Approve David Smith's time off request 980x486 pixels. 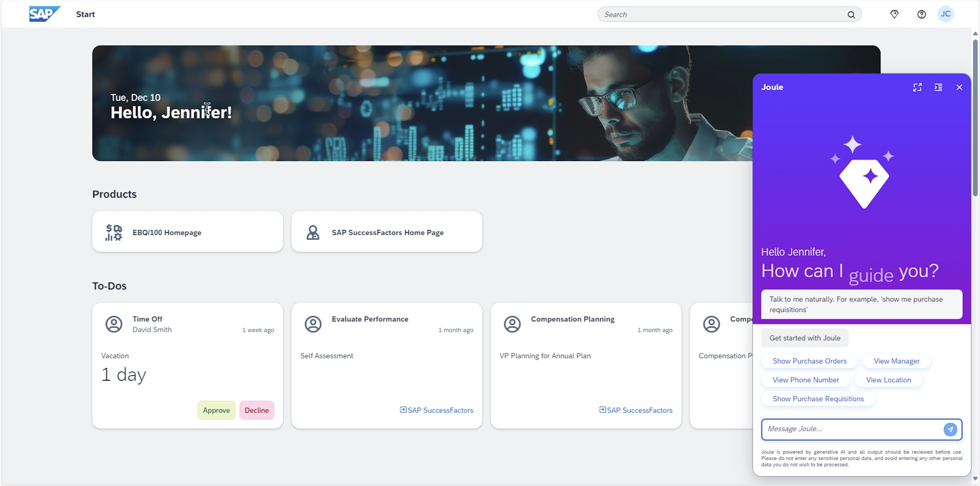[216, 410]
